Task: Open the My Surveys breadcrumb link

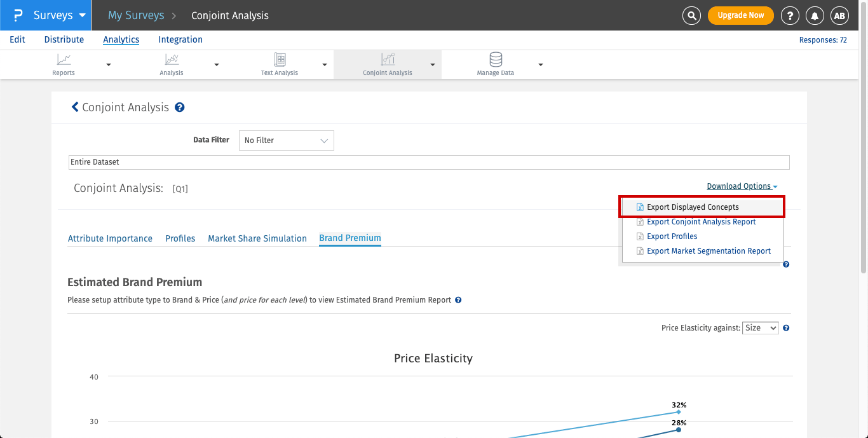Action: pyautogui.click(x=136, y=15)
